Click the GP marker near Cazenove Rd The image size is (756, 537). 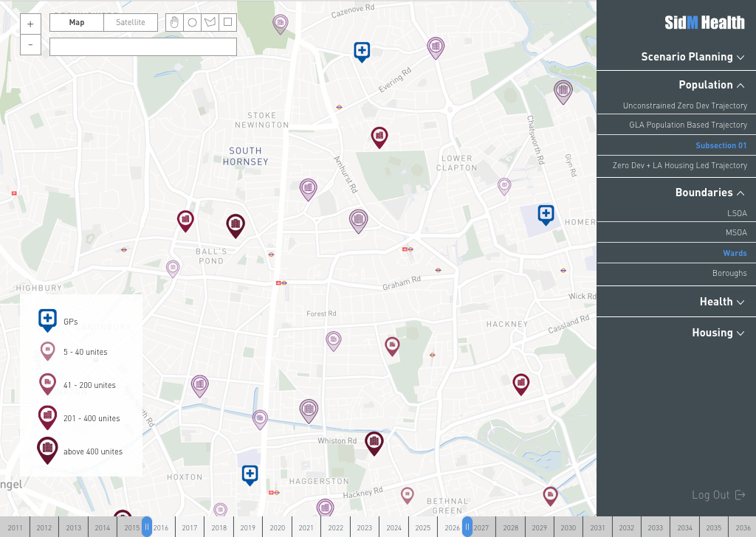tap(362, 51)
